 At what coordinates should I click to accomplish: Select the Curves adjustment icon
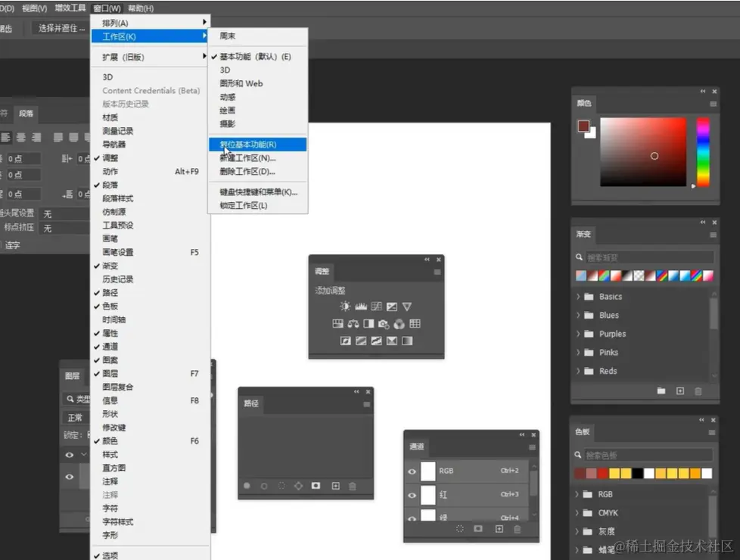pyautogui.click(x=378, y=306)
